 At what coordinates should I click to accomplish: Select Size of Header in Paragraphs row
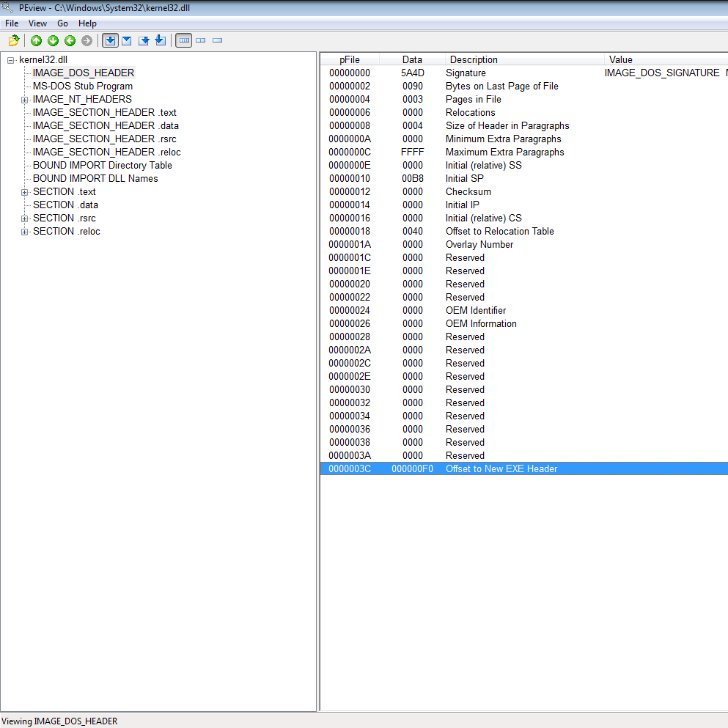pos(524,126)
